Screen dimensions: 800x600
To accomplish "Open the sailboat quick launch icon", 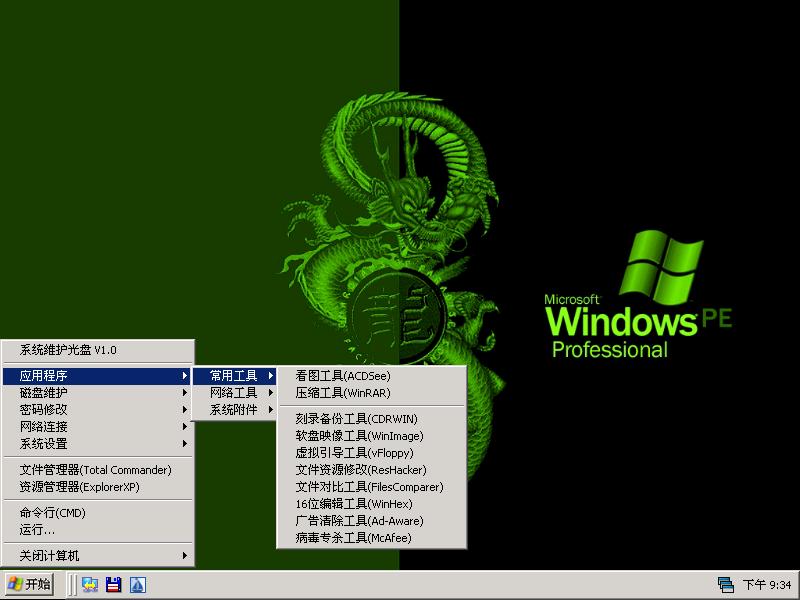I will pyautogui.click(x=138, y=584).
